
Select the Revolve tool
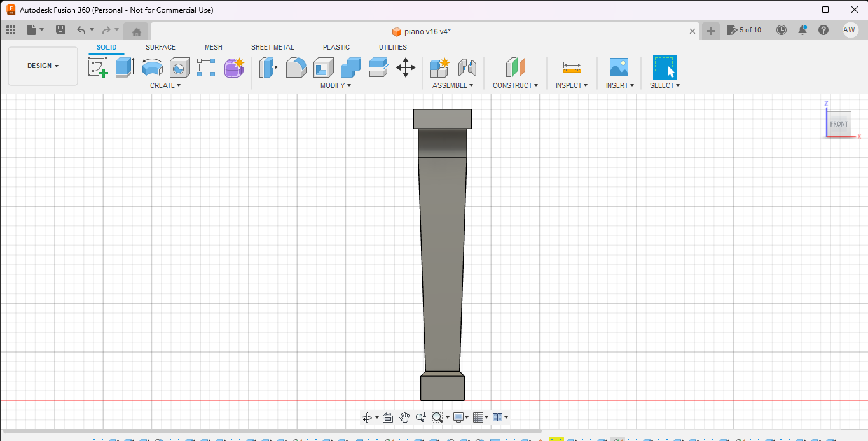[152, 67]
